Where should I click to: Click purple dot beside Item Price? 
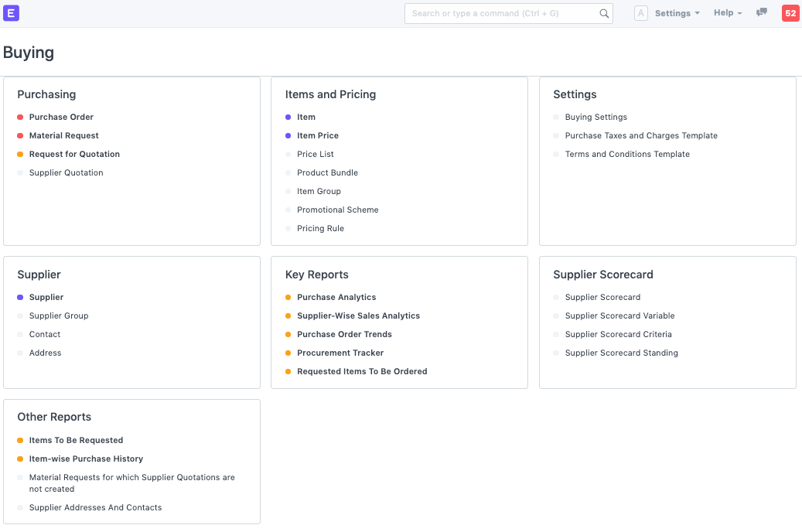288,136
